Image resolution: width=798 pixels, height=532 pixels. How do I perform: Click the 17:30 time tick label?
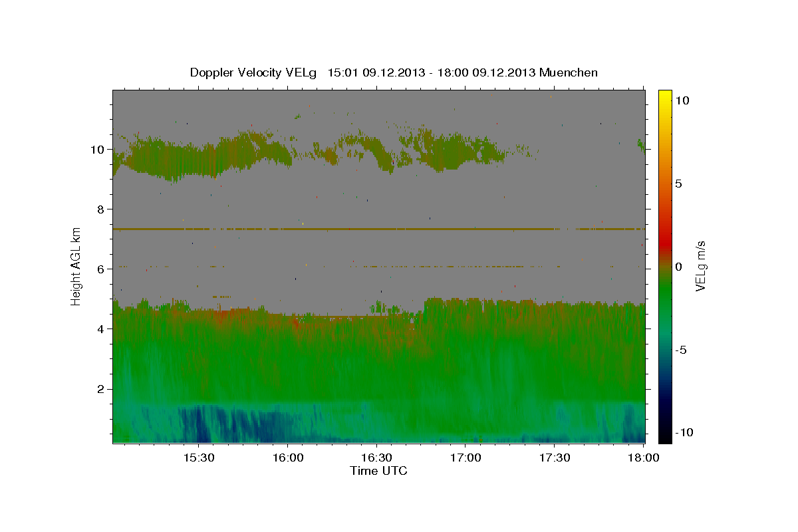555,458
